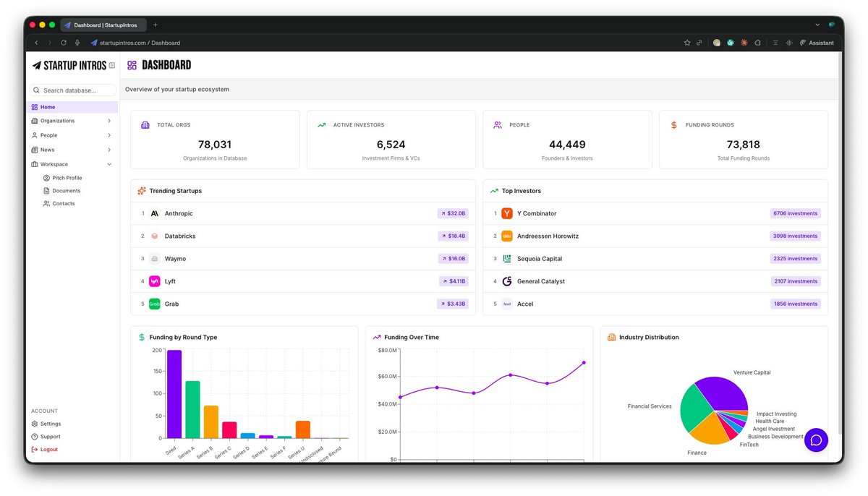
Task: Expand the Organizations sidebar section
Action: click(109, 121)
